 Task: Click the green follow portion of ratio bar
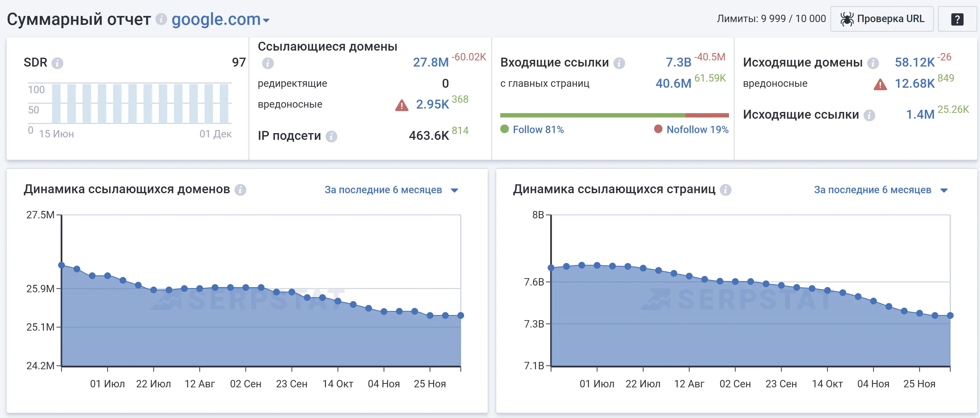tap(593, 115)
